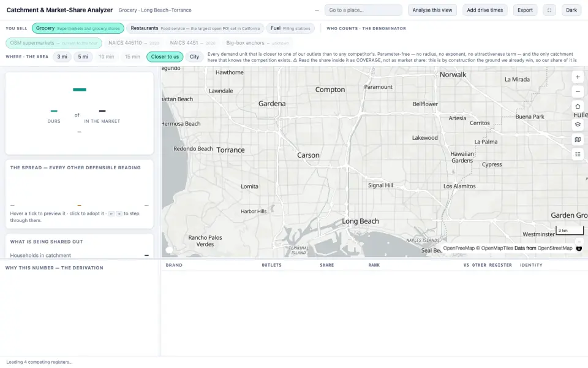Click the Compton map label

tap(330, 90)
